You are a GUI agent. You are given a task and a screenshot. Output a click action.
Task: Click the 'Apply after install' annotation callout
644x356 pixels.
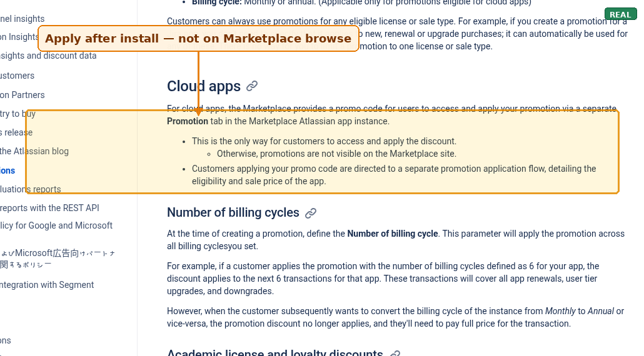pyautogui.click(x=198, y=39)
